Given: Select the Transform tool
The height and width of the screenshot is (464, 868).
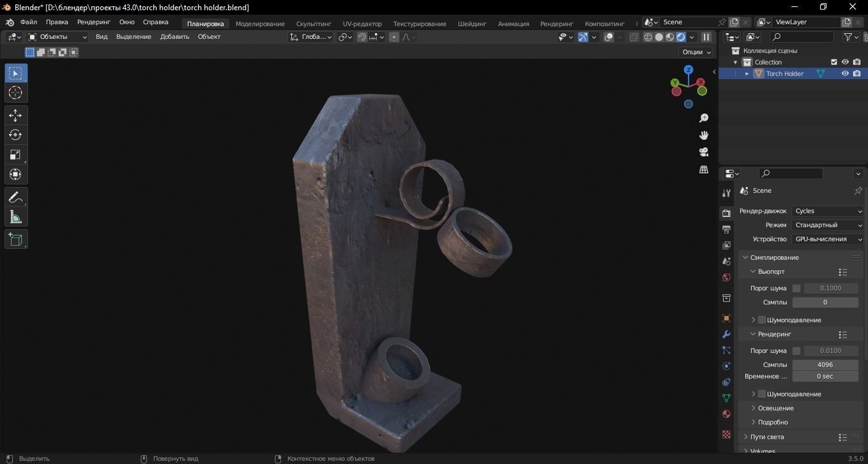Looking at the screenshot, I should (16, 175).
